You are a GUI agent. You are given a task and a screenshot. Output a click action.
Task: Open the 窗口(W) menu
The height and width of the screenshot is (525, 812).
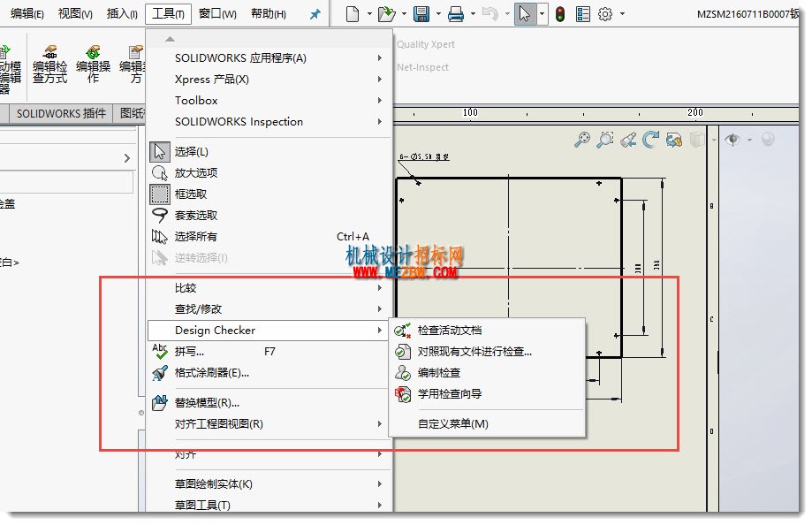tap(217, 14)
